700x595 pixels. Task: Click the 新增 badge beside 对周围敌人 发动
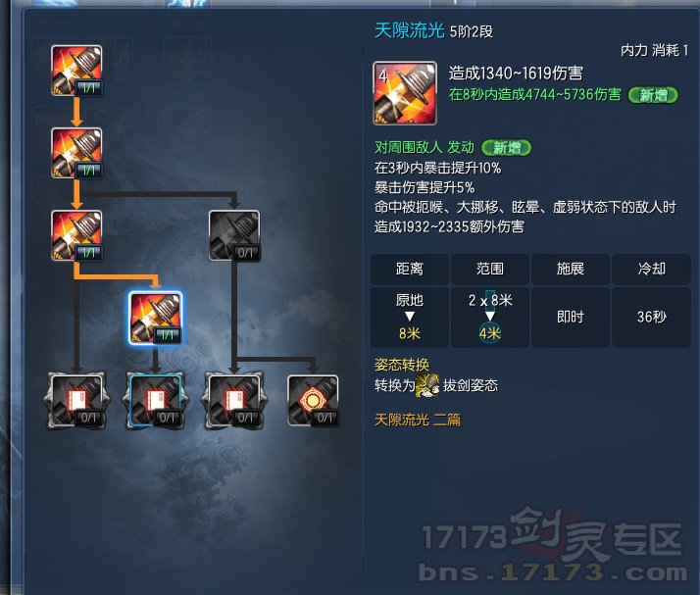click(506, 147)
